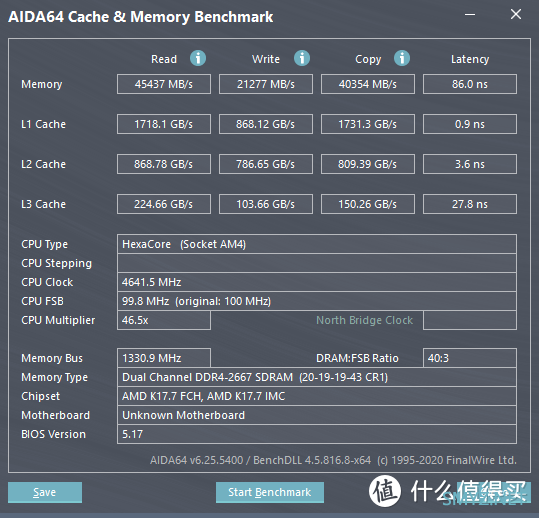Click the DRAM:FSB Ratio 40:3 field
Viewport: 539px width, 518px height.
coord(470,358)
